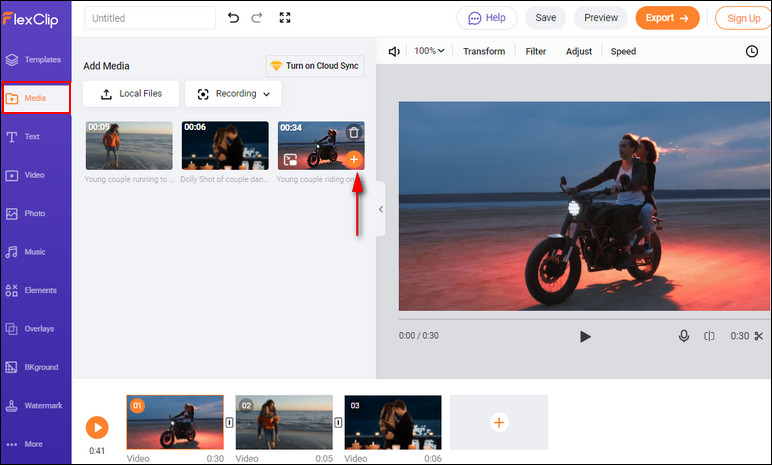The image size is (772, 465).
Task: Open the Music sidebar section
Action: coord(25,252)
